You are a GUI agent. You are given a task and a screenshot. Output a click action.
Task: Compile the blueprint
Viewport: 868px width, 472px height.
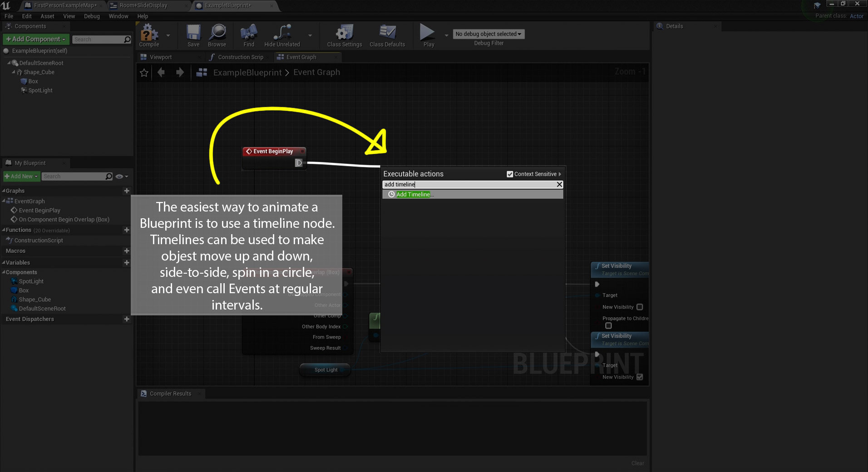pos(149,36)
